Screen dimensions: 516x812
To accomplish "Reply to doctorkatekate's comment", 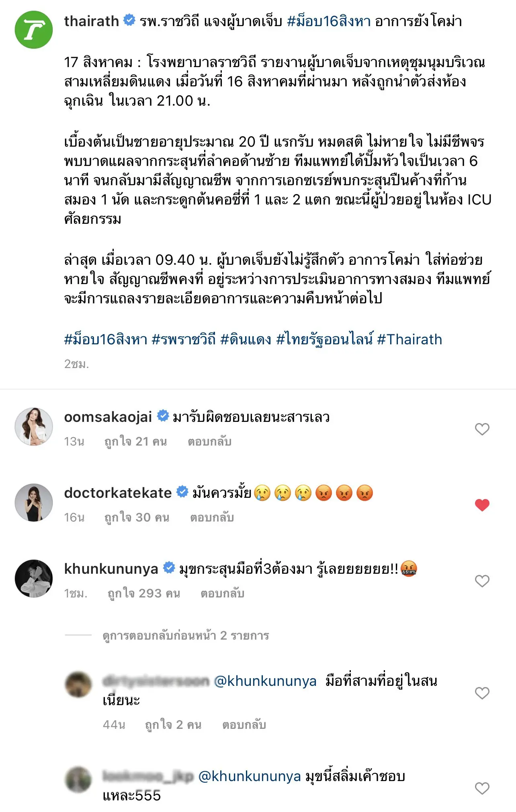I will [212, 517].
